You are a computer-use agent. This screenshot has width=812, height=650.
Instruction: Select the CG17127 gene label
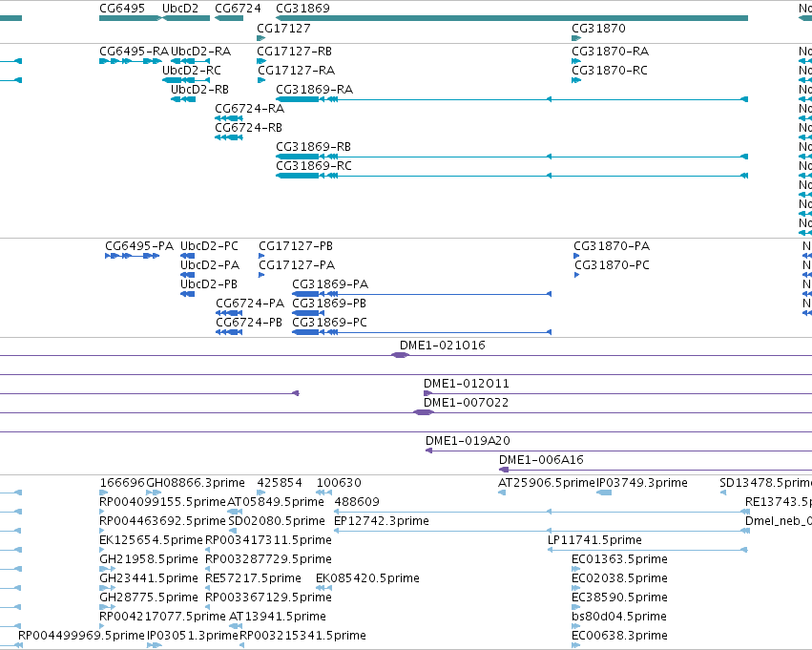click(x=283, y=29)
